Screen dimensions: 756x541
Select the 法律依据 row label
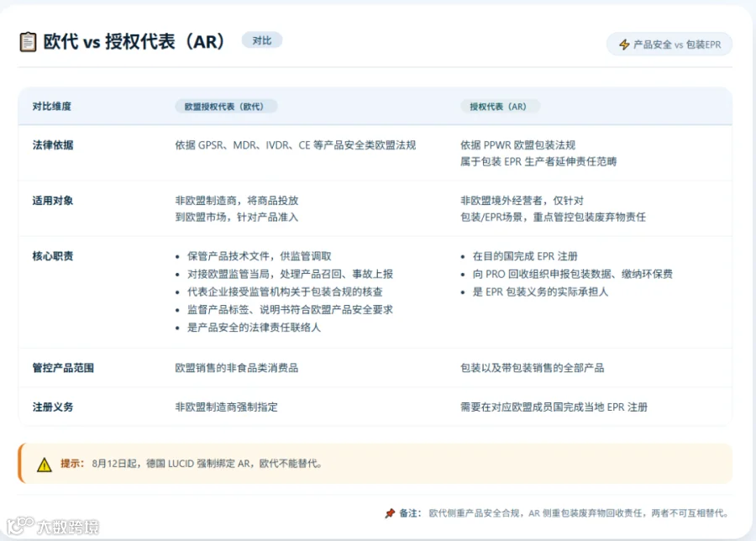(x=53, y=145)
